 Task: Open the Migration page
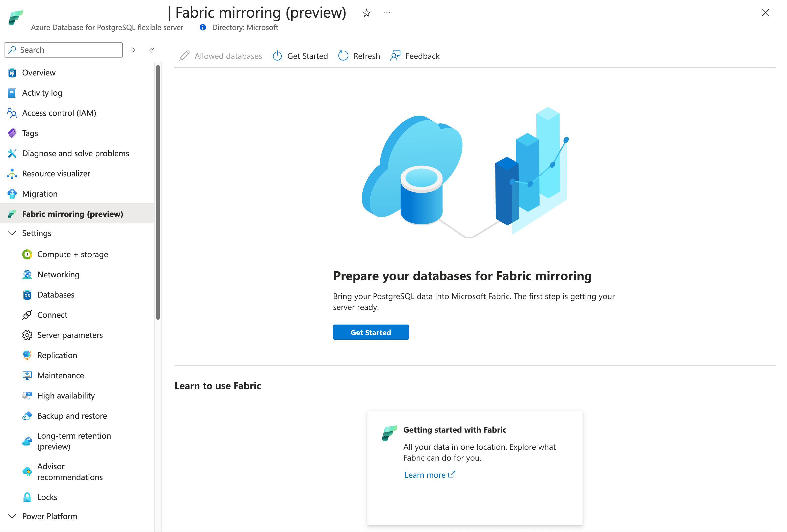pos(40,193)
